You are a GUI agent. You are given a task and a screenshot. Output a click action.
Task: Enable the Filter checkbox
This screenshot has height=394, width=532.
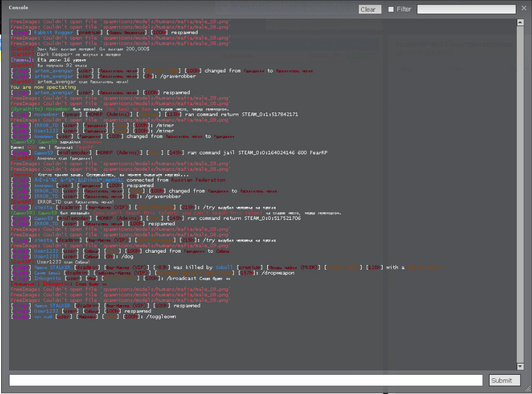tap(391, 9)
